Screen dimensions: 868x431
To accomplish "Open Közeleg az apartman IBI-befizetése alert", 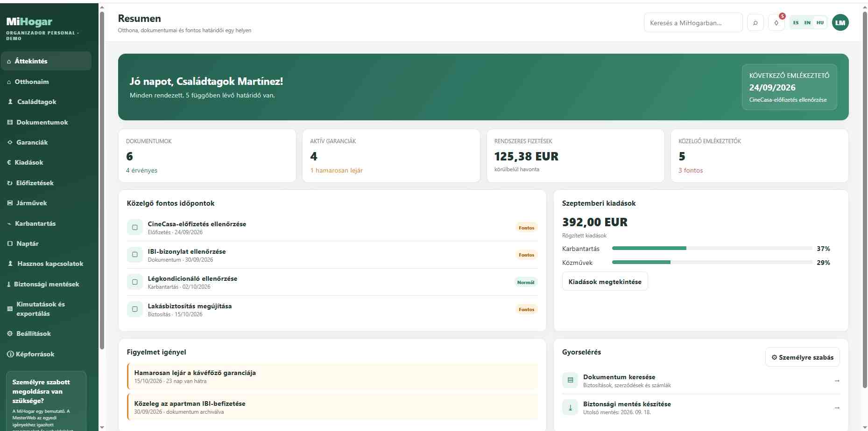I will click(x=332, y=407).
